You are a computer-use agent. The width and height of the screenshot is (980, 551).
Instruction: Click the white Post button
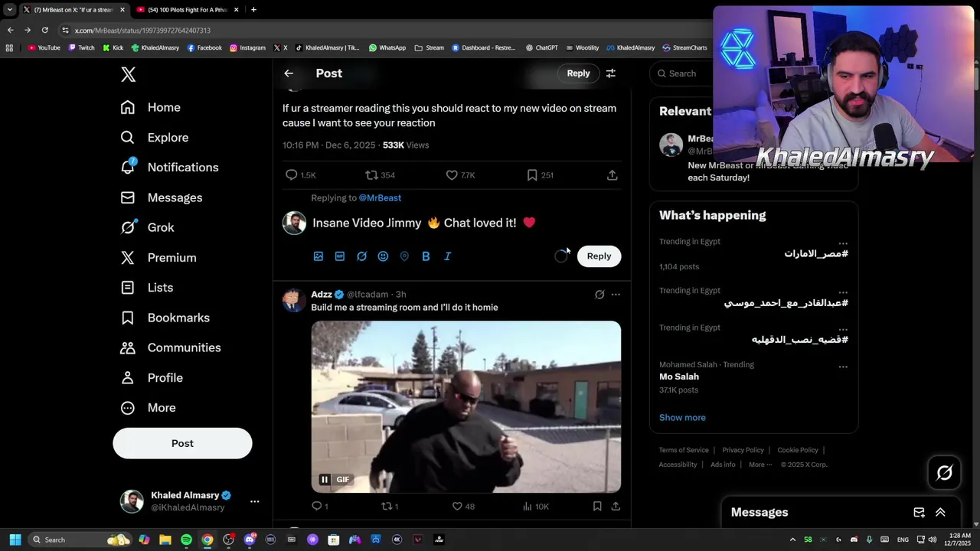pos(182,443)
